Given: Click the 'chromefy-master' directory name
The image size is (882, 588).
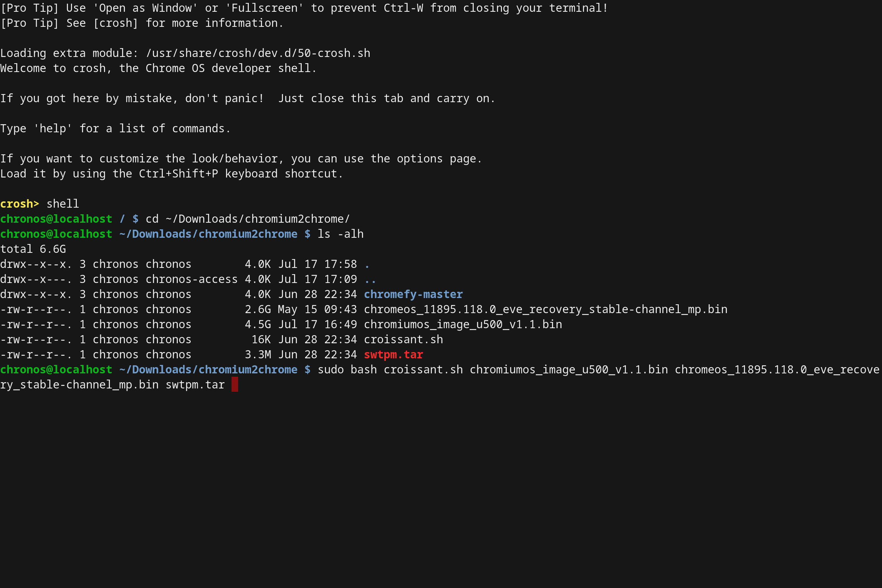Looking at the screenshot, I should (413, 294).
